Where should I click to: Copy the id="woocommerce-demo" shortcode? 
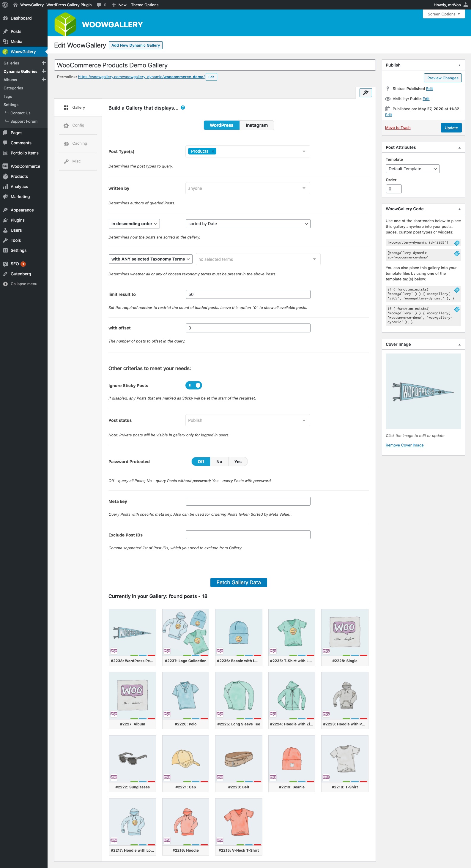click(x=456, y=253)
